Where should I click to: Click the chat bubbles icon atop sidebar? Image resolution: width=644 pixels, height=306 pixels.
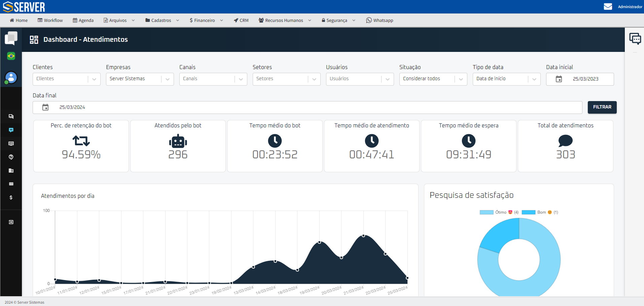(x=11, y=38)
